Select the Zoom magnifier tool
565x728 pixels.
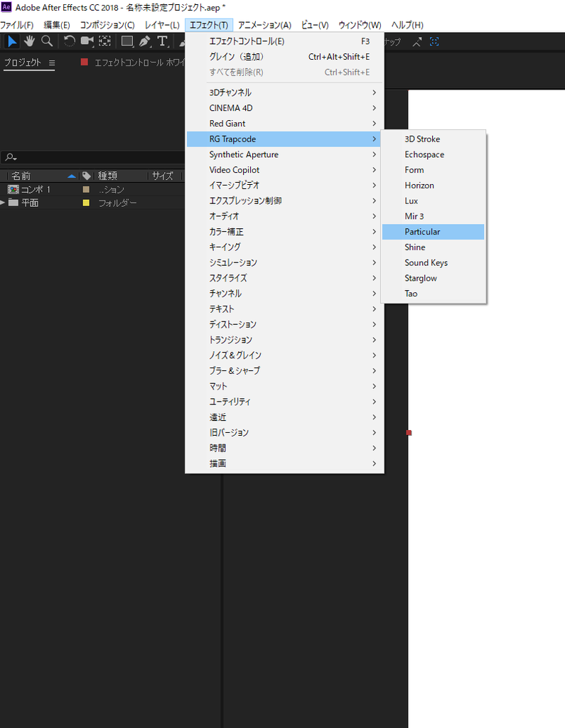(x=47, y=41)
